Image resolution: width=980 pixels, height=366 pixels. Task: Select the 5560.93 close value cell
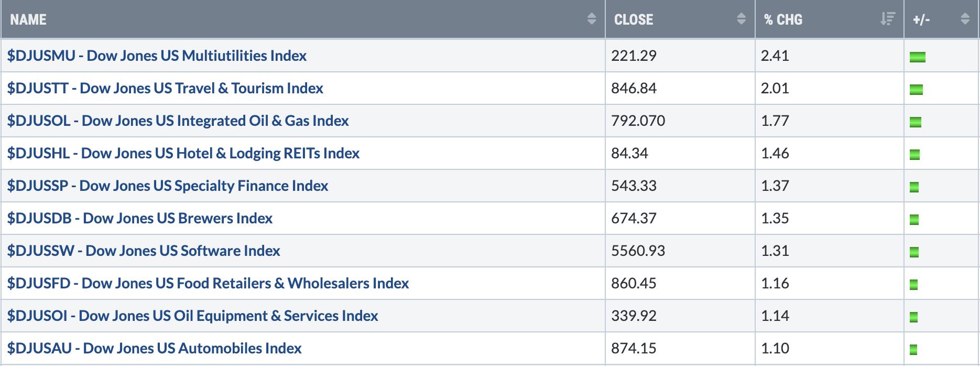(x=680, y=251)
